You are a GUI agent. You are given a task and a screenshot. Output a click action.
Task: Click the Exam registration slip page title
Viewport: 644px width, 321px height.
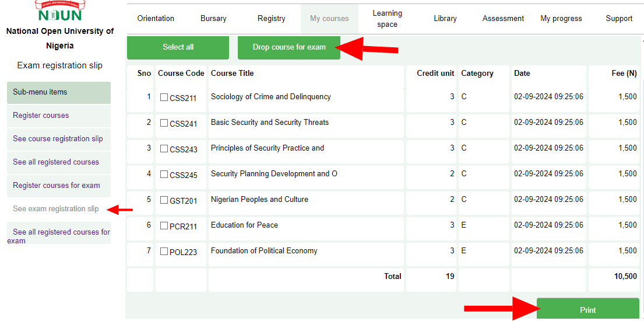60,66
